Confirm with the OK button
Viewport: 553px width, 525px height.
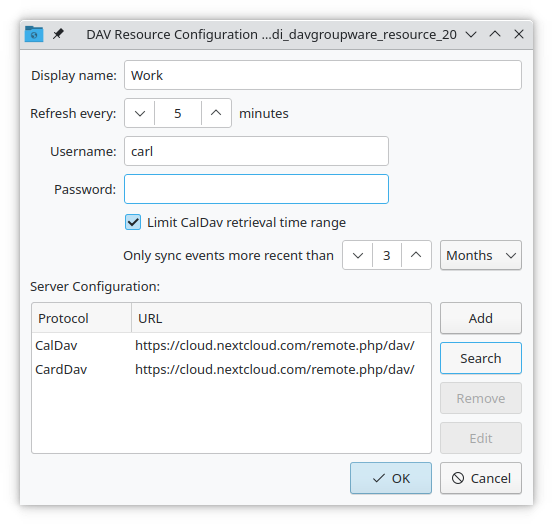click(391, 478)
